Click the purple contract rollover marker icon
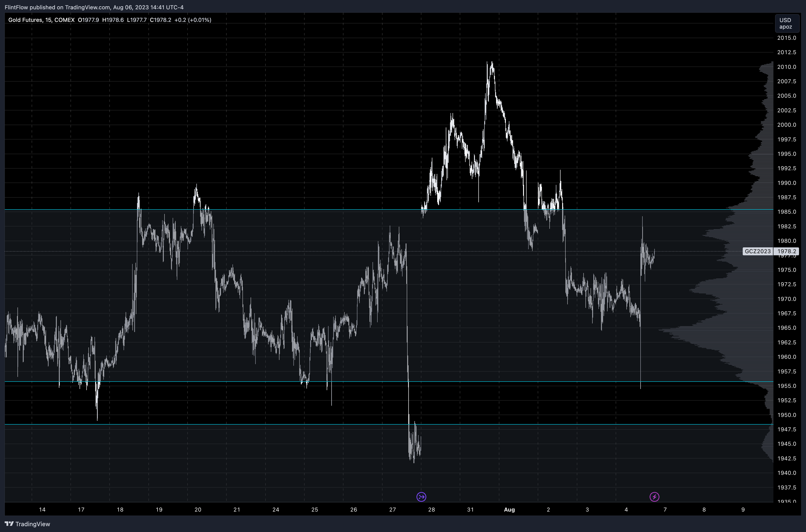 tap(421, 497)
